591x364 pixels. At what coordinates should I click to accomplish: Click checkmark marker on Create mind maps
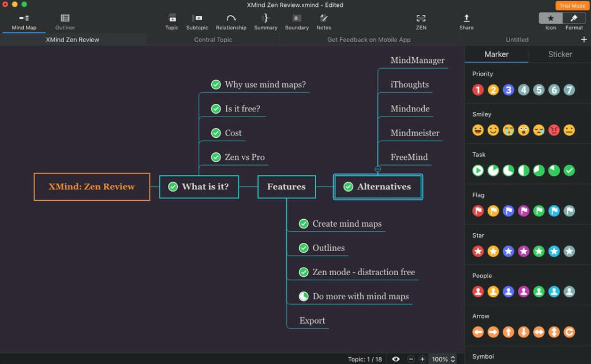(304, 223)
